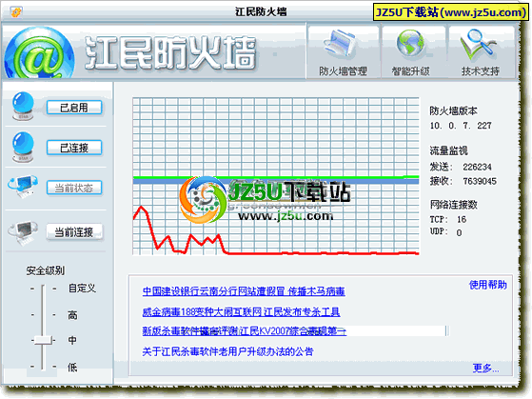Click the security level slider thumb

click(x=43, y=340)
